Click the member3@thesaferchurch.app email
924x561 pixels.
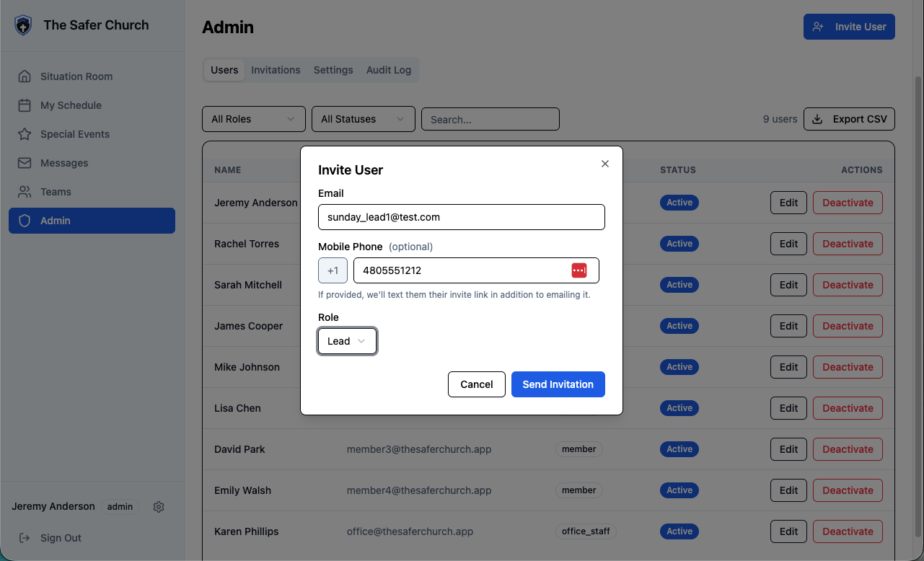[x=419, y=449]
